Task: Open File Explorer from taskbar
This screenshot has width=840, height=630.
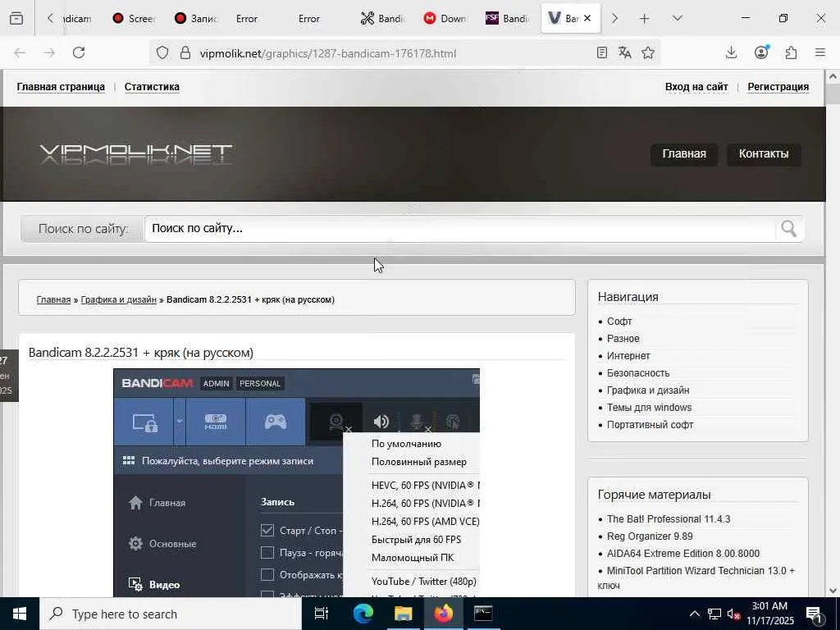Action: [403, 614]
